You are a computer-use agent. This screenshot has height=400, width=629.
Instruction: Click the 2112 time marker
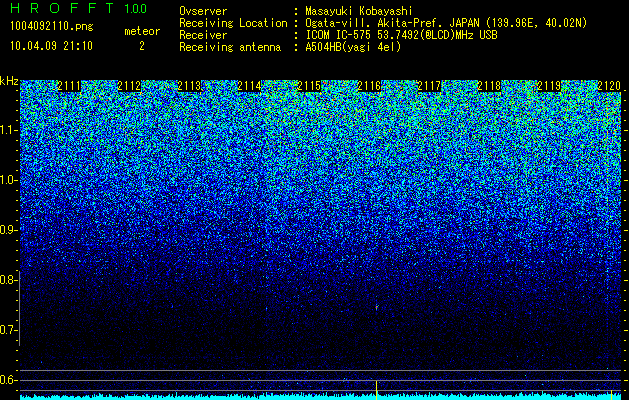pyautogui.click(x=129, y=86)
